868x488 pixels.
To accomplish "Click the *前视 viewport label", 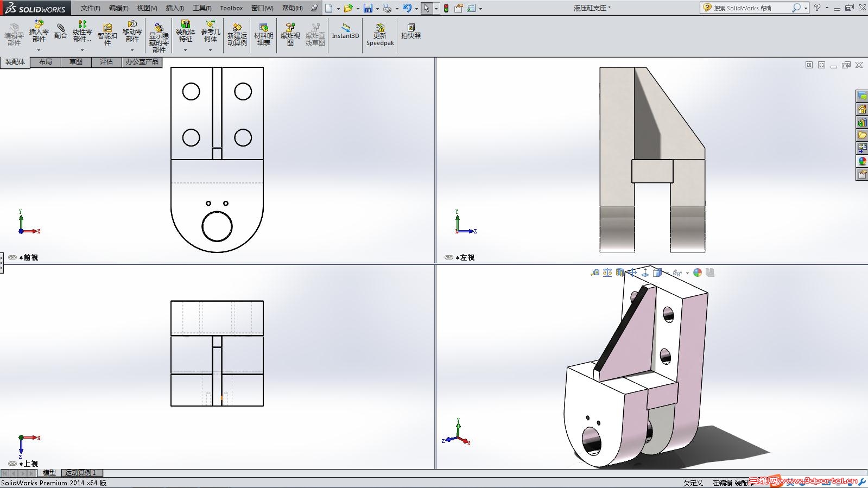I will click(29, 257).
